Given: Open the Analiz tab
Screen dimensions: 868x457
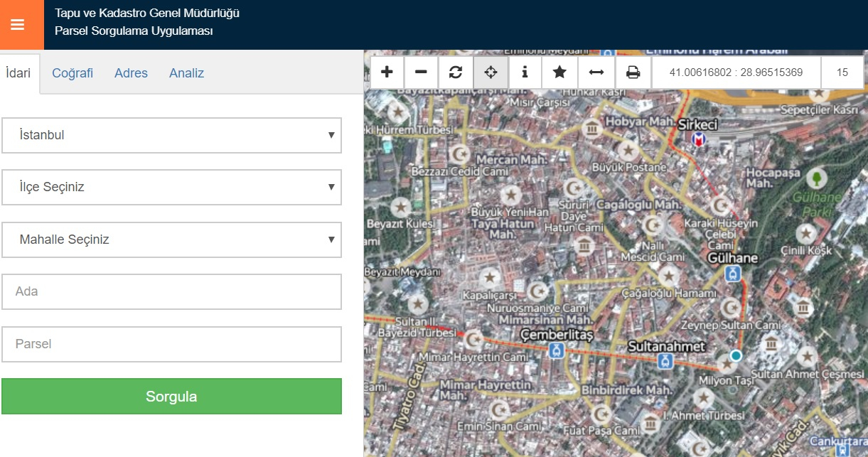Looking at the screenshot, I should 186,73.
